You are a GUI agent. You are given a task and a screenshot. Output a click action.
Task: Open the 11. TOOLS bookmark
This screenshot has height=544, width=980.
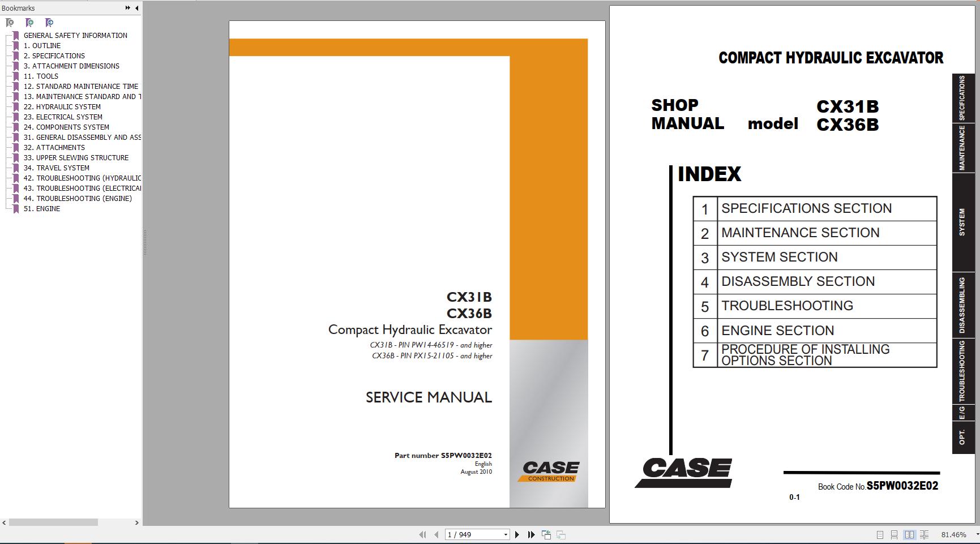41,76
